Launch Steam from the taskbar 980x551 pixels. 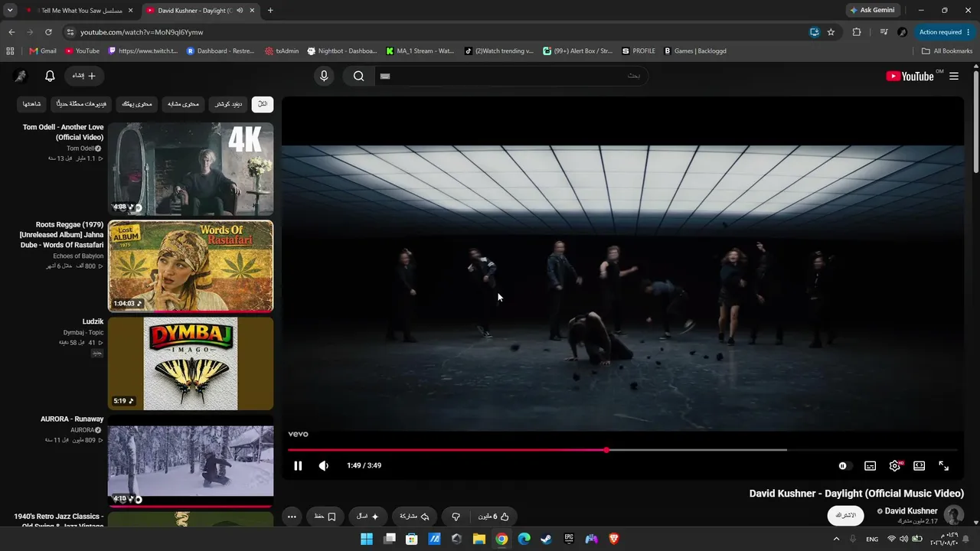[x=546, y=539]
